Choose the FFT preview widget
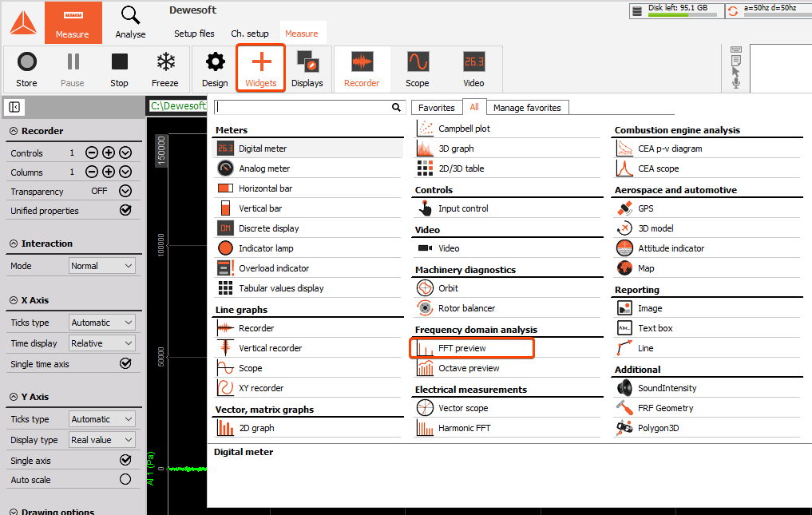 coord(472,348)
